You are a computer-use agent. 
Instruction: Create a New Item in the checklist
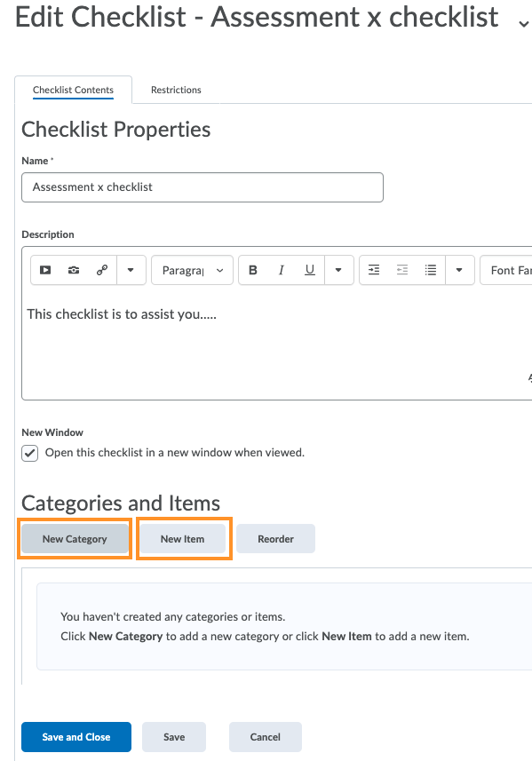pos(183,538)
